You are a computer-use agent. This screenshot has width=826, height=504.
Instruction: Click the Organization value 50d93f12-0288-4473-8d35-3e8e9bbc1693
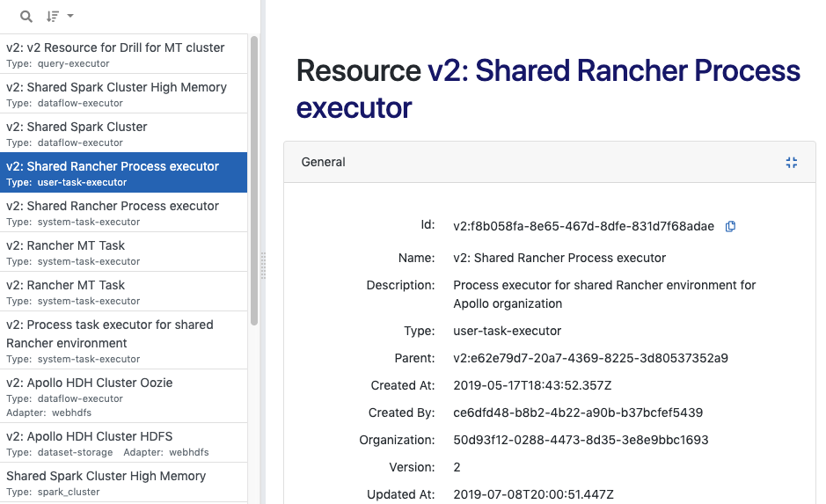click(581, 440)
